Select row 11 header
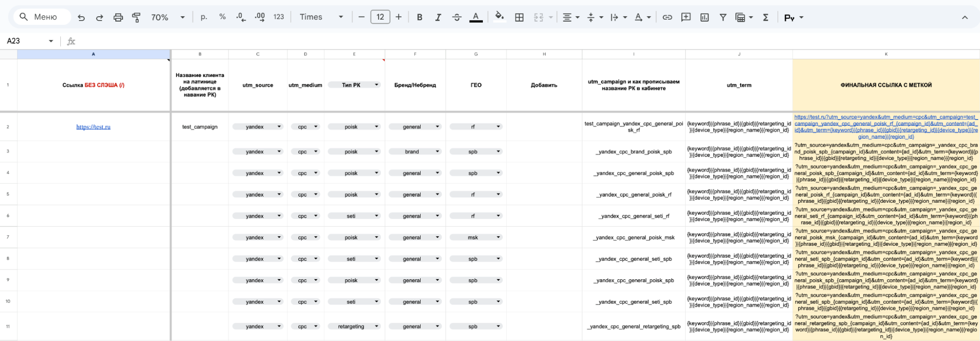The height and width of the screenshot is (341, 980). (x=8, y=326)
